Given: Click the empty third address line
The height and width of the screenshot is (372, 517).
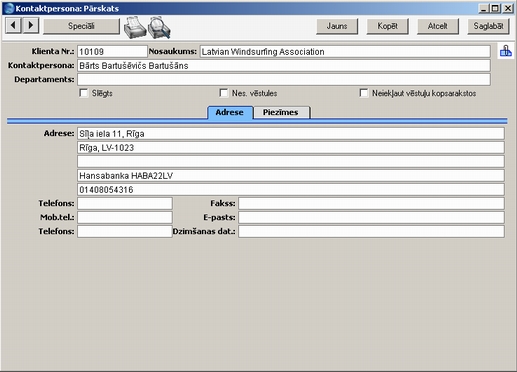Looking at the screenshot, I should tap(291, 162).
